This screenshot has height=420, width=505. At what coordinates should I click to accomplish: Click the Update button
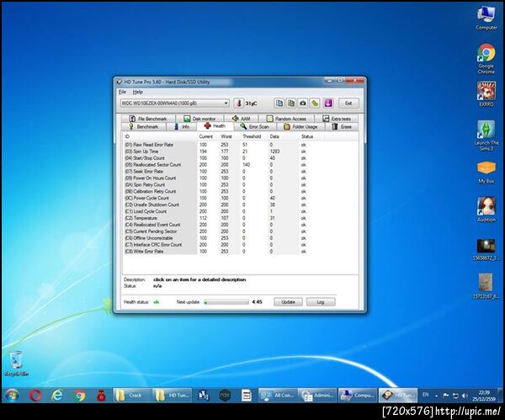coord(288,302)
